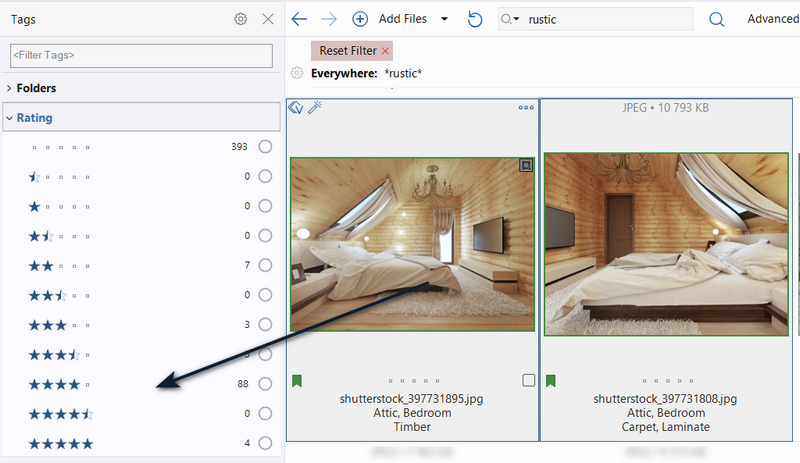Open the search options dropdown
The width and height of the screenshot is (800, 463).
click(x=510, y=19)
